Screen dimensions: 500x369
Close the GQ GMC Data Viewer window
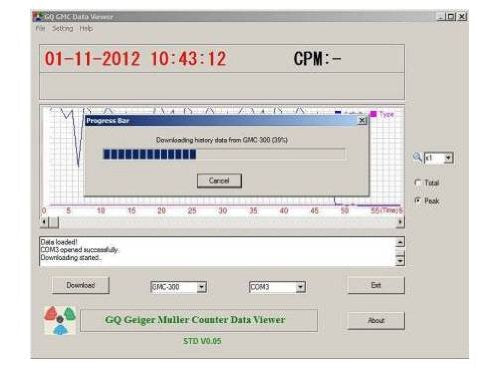click(462, 16)
